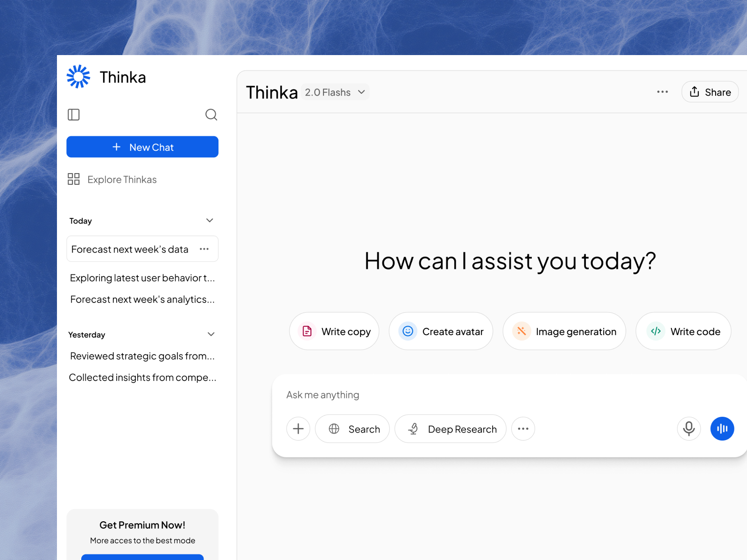Open the 2.0 Flashs model dropdown
Image resolution: width=747 pixels, height=560 pixels.
[x=334, y=92]
